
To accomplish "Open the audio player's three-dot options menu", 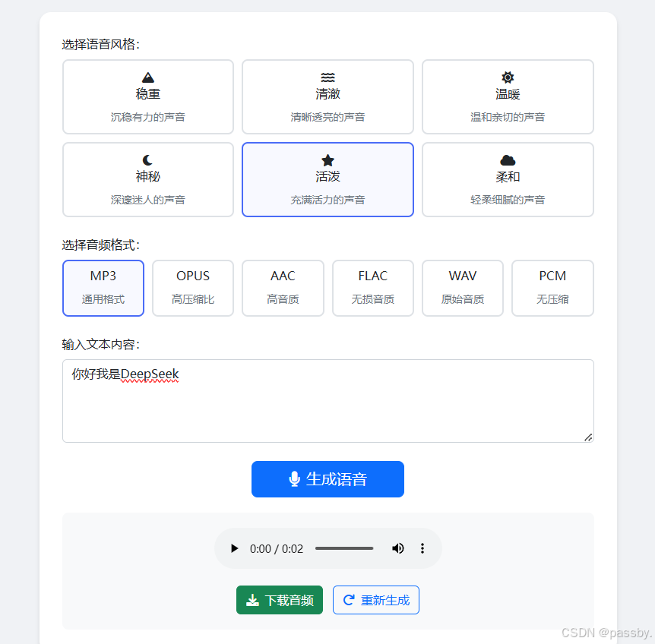I will pos(422,548).
